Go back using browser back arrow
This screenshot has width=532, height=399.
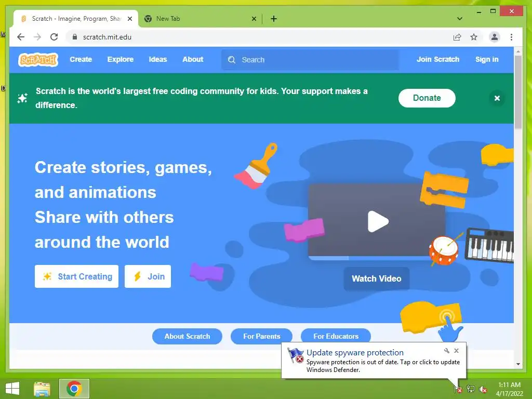point(21,37)
